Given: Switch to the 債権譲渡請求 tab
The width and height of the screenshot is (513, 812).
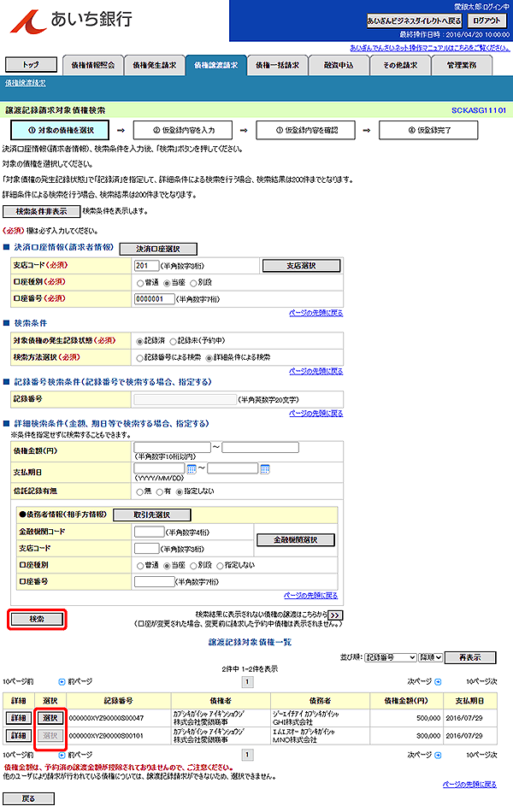Looking at the screenshot, I should click(x=216, y=65).
